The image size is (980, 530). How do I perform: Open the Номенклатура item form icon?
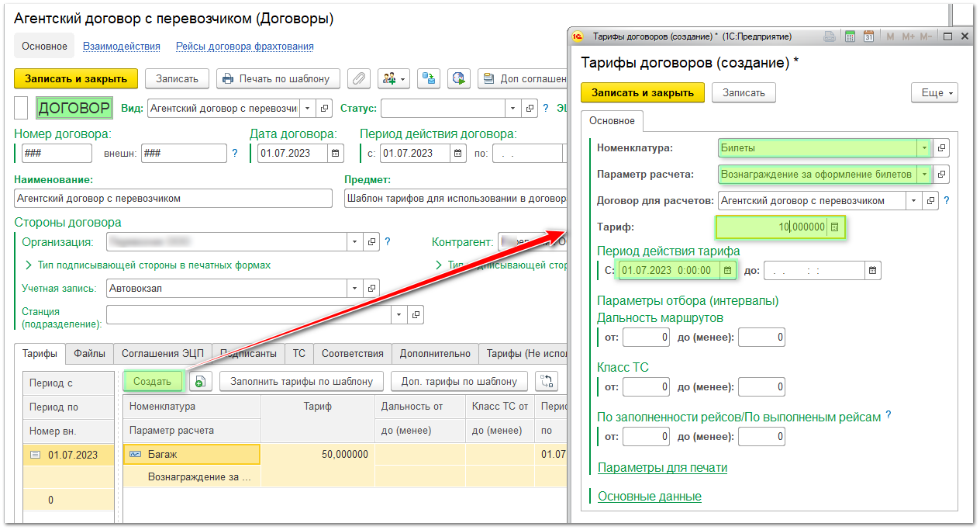pyautogui.click(x=941, y=147)
